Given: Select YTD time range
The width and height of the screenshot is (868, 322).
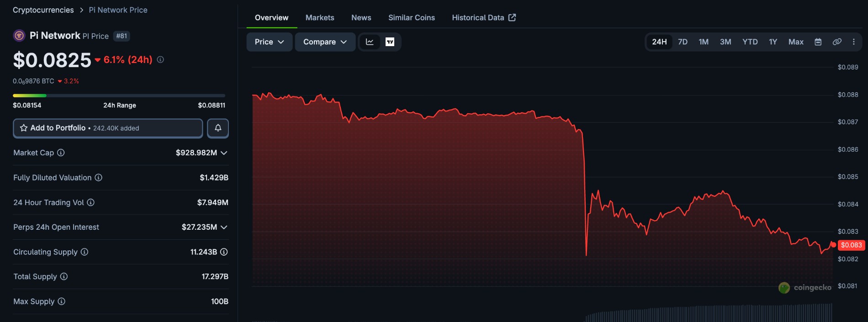Looking at the screenshot, I should click(x=750, y=42).
